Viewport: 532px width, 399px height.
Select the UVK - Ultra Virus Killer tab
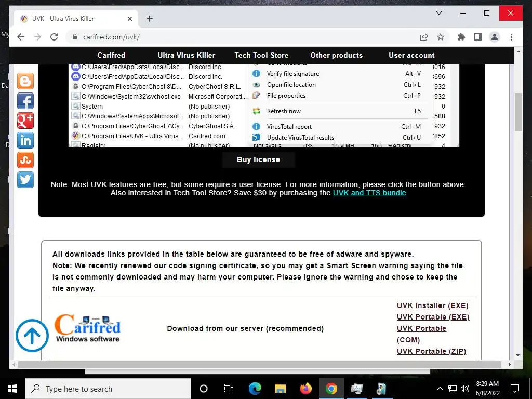click(x=75, y=19)
